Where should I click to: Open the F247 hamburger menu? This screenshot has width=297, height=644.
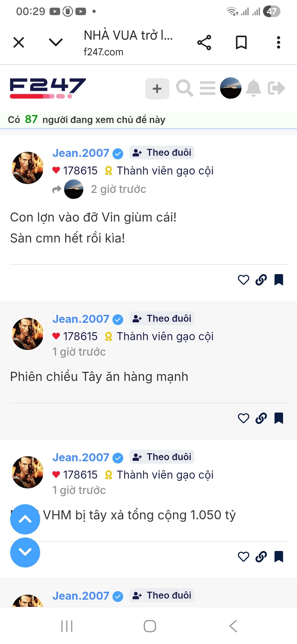208,88
